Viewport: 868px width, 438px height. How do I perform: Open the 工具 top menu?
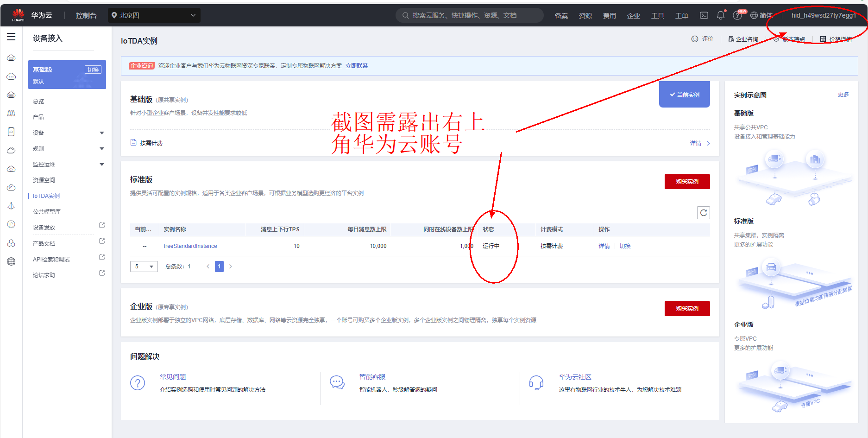point(658,16)
